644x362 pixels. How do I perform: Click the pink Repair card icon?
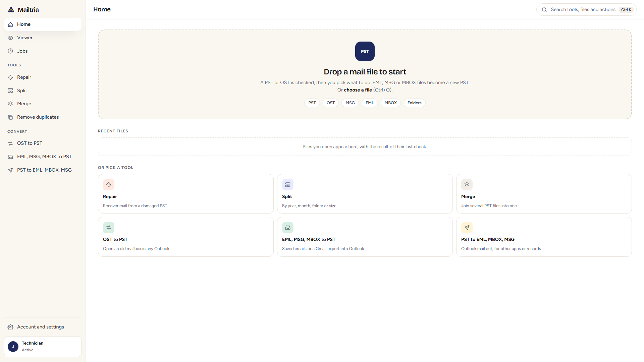click(109, 185)
